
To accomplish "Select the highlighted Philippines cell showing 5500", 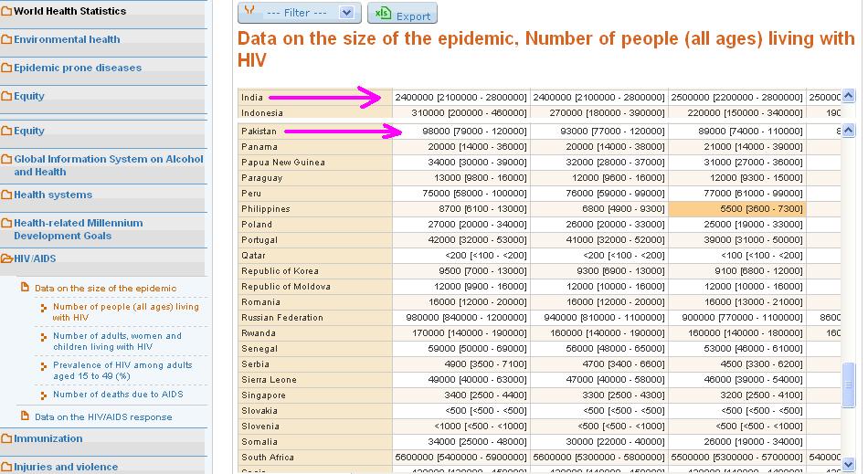I will [736, 209].
